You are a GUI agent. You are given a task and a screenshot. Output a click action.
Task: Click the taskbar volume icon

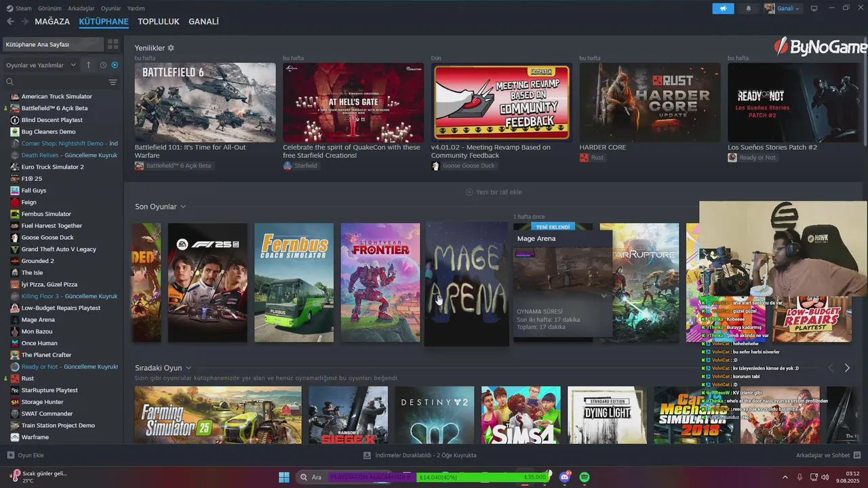click(827, 477)
